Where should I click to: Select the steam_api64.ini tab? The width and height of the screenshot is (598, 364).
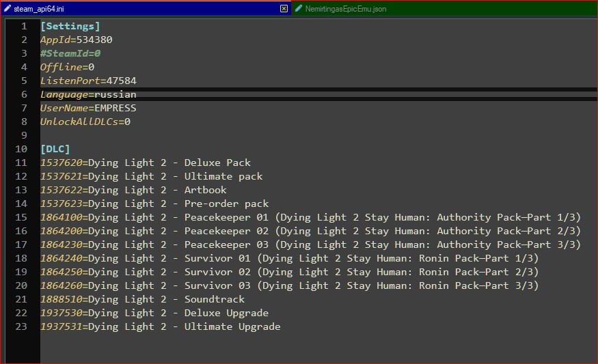(x=42, y=9)
